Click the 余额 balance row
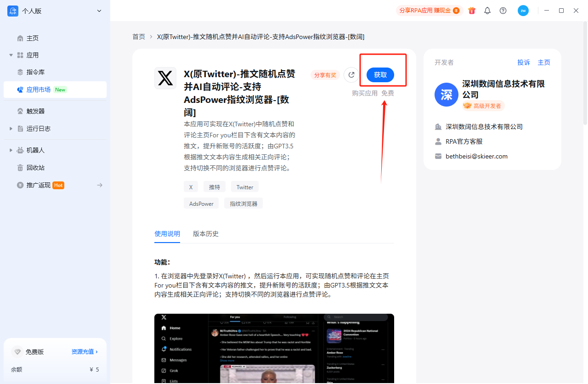Image resolution: width=588 pixels, height=384 pixels. point(55,369)
